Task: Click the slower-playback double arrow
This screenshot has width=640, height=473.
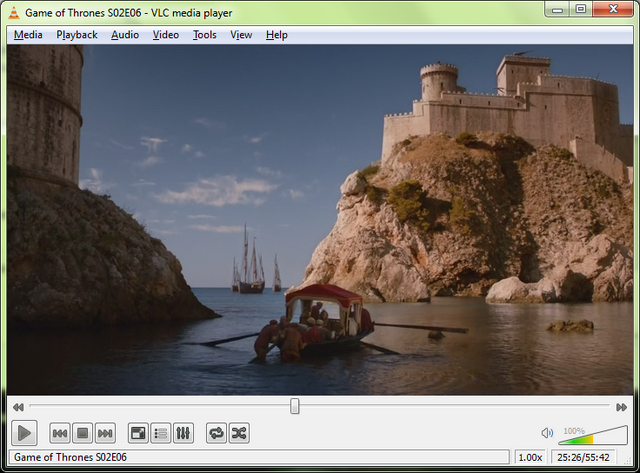Action: 18,407
